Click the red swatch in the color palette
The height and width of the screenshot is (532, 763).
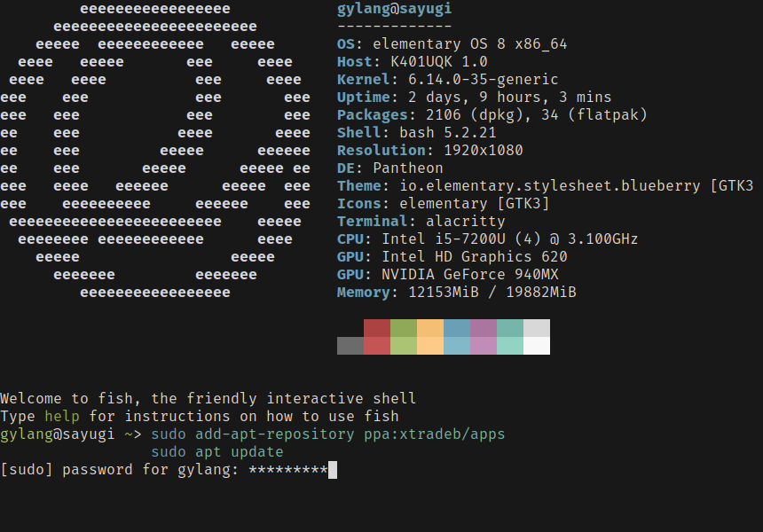click(376, 337)
